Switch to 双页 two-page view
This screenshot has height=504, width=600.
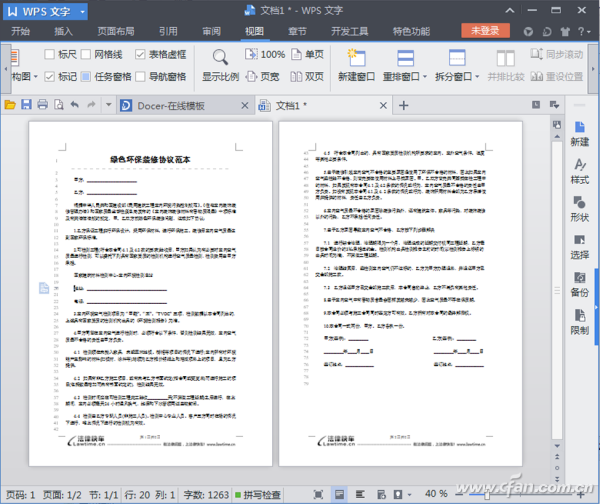(x=307, y=77)
